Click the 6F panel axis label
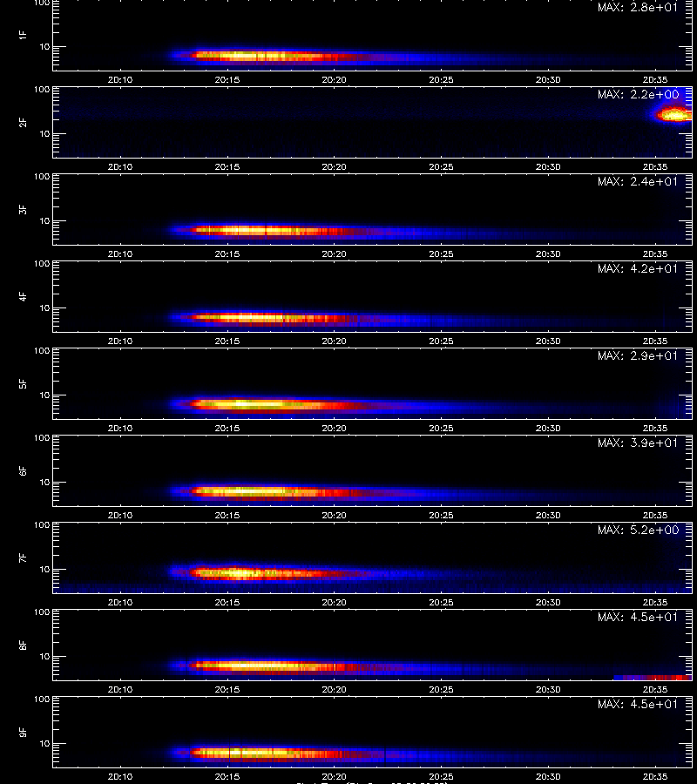Image resolution: width=697 pixels, height=784 pixels. click(x=23, y=470)
